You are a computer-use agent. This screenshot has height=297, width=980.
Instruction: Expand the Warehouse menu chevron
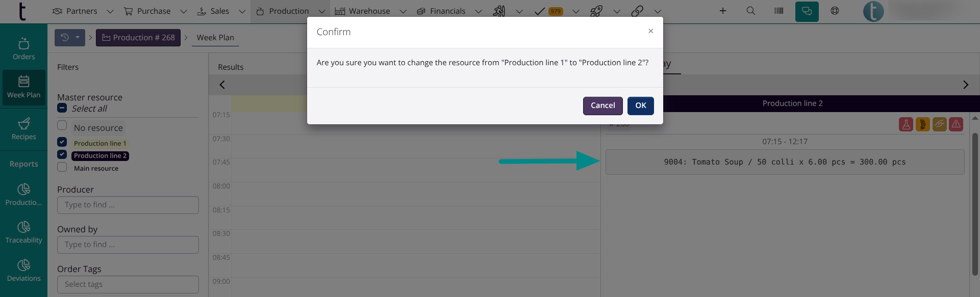click(403, 11)
